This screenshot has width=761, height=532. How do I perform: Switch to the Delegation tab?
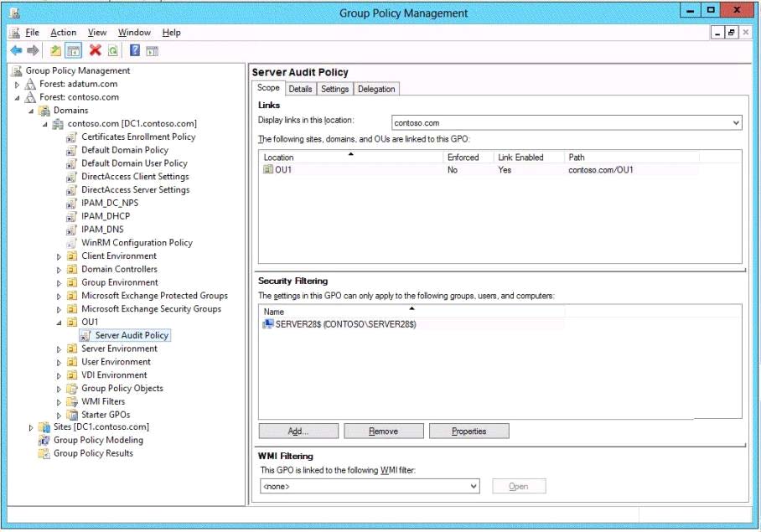pyautogui.click(x=376, y=89)
